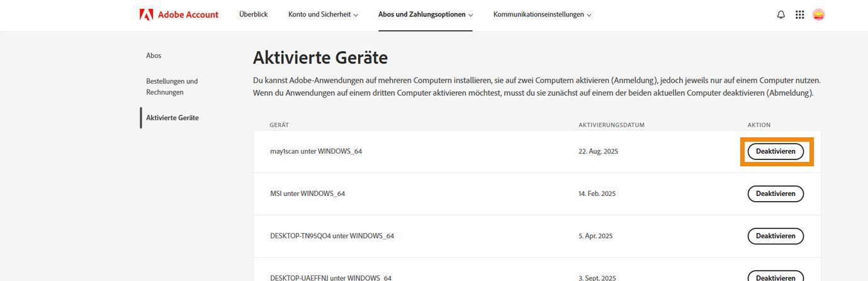Click 'DESKTOP-UAEFFNJ unter WINDOWS_64' entry
Viewport: 868px width, 281px height.
(x=330, y=278)
